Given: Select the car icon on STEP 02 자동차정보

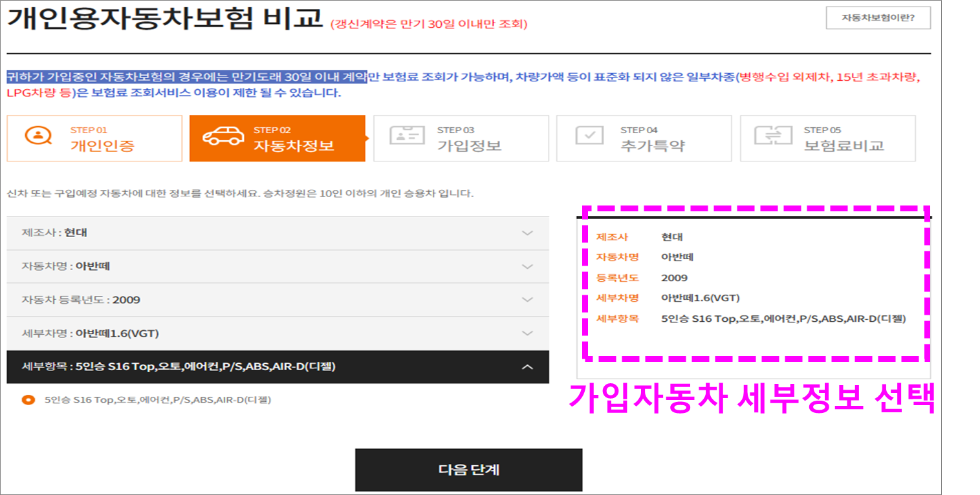Looking at the screenshot, I should click(x=223, y=138).
